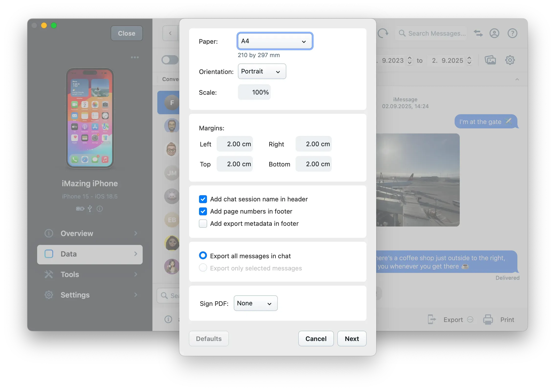Screen dimensions: 555x392
Task: Click the Defaults button
Action: pos(208,339)
